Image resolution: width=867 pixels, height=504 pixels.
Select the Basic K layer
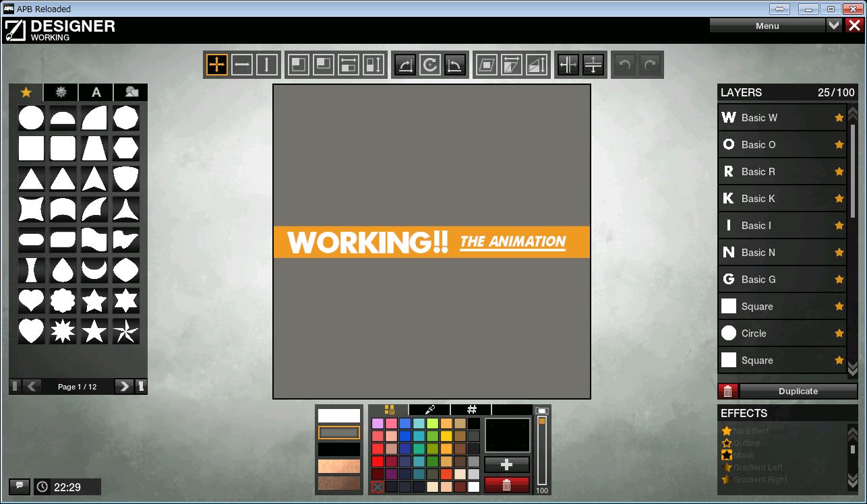[783, 199]
